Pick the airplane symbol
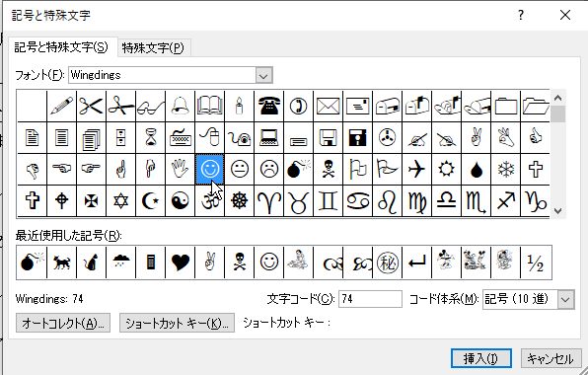Viewport: 588px width, 375px height. point(416,169)
